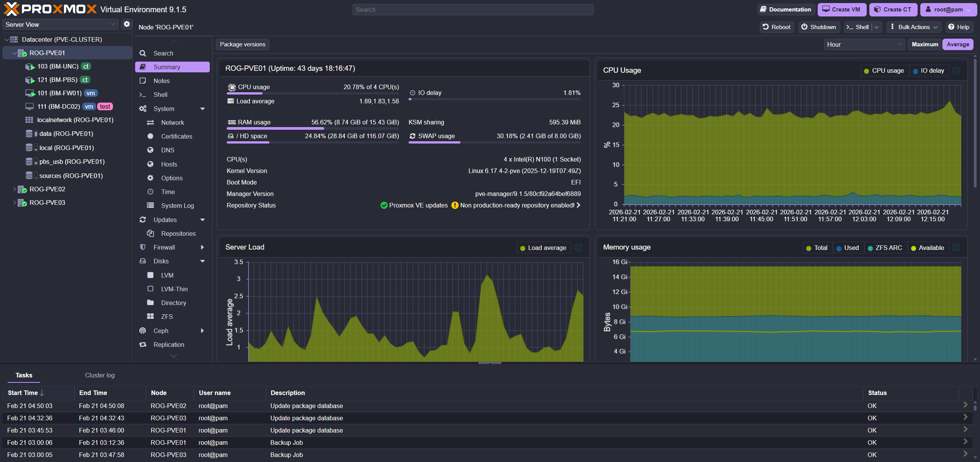980x462 pixels.
Task: Toggle IO delay series in CPU chart
Action: click(929, 70)
